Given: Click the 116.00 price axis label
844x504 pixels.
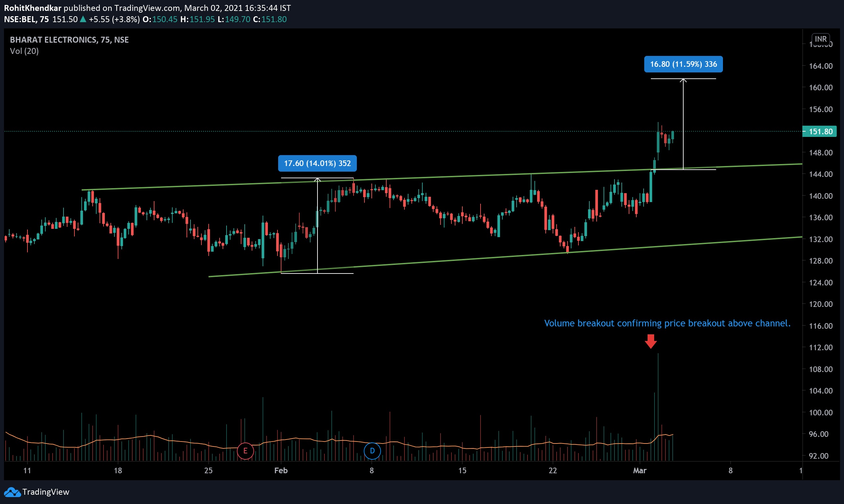Looking at the screenshot, I should click(x=821, y=326).
